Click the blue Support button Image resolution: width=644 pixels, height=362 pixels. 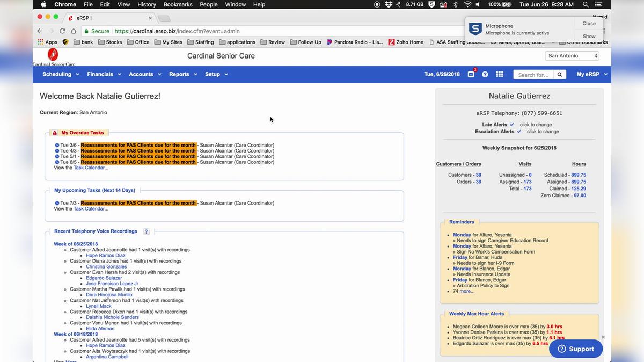point(575,349)
